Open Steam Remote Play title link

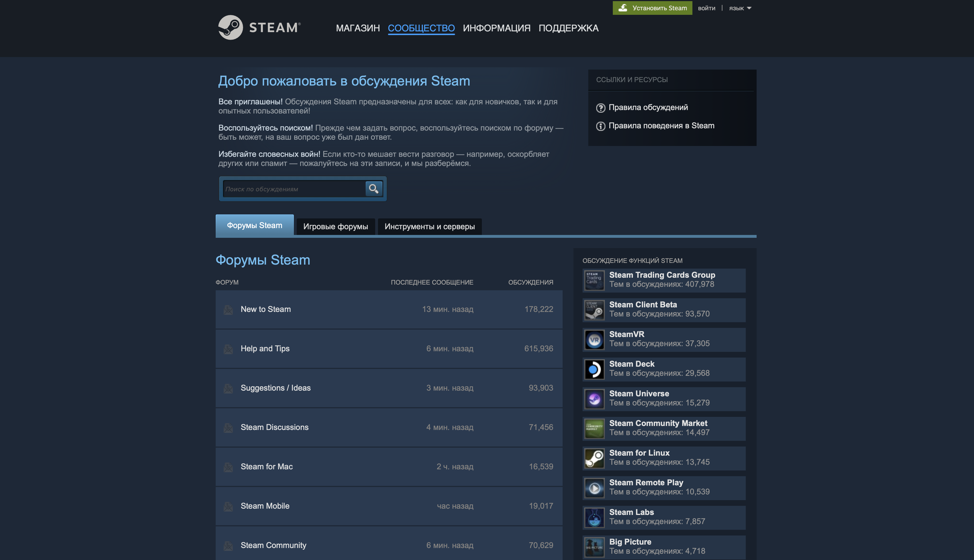pyautogui.click(x=646, y=482)
